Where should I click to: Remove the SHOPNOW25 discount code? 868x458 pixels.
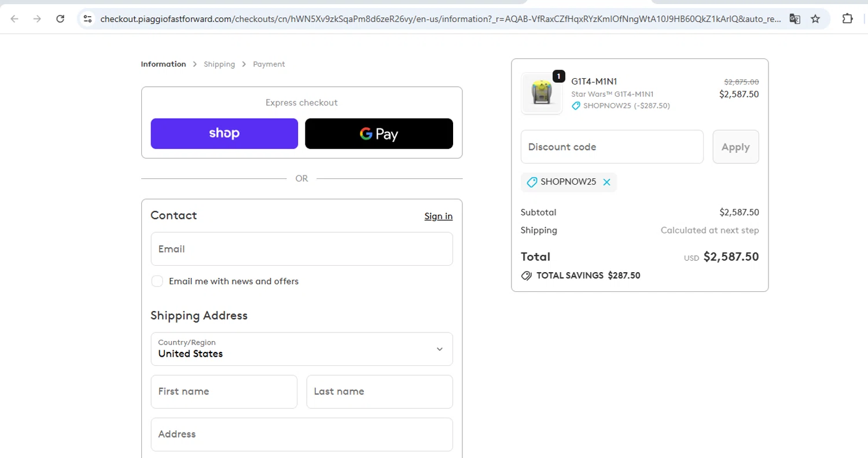click(x=606, y=182)
